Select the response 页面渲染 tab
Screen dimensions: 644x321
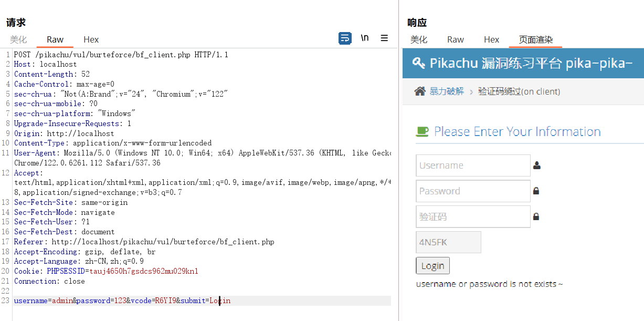[536, 39]
